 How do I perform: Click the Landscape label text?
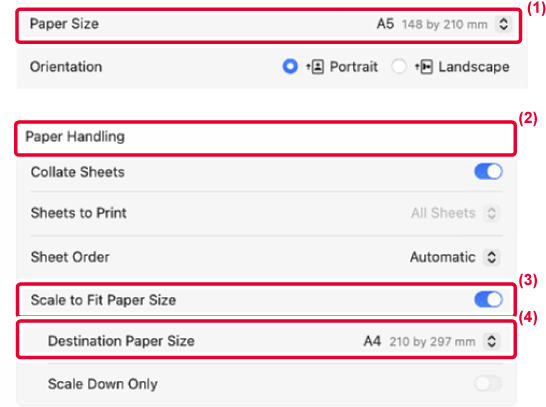[474, 66]
